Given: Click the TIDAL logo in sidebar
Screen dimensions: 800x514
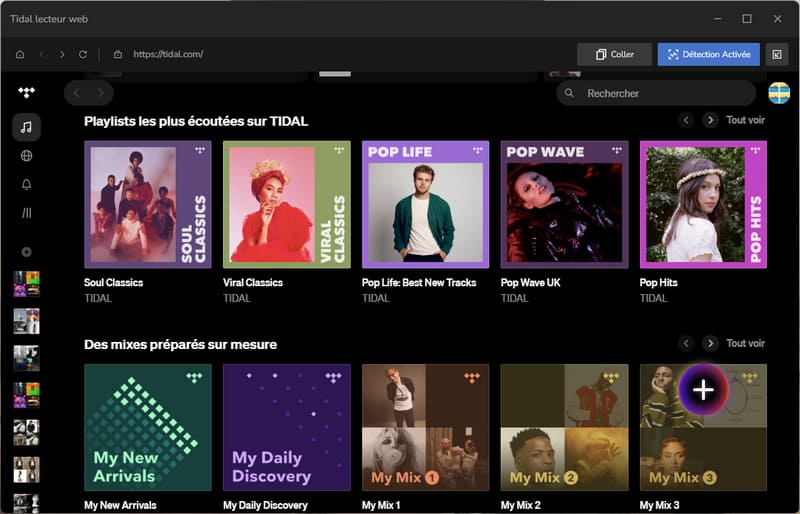Looking at the screenshot, I should 27,92.
